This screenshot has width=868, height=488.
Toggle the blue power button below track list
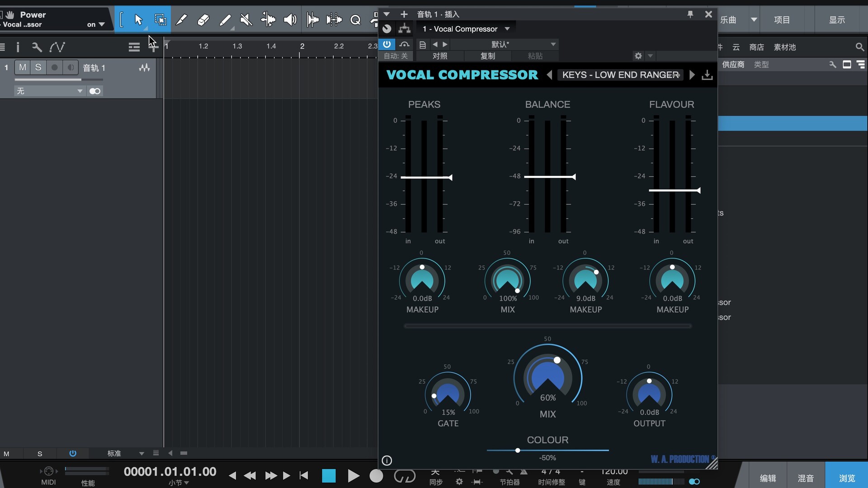click(x=73, y=453)
